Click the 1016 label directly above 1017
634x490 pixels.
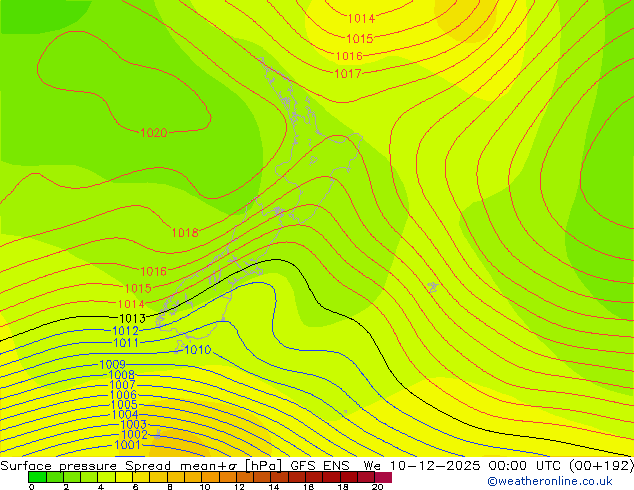tap(349, 56)
